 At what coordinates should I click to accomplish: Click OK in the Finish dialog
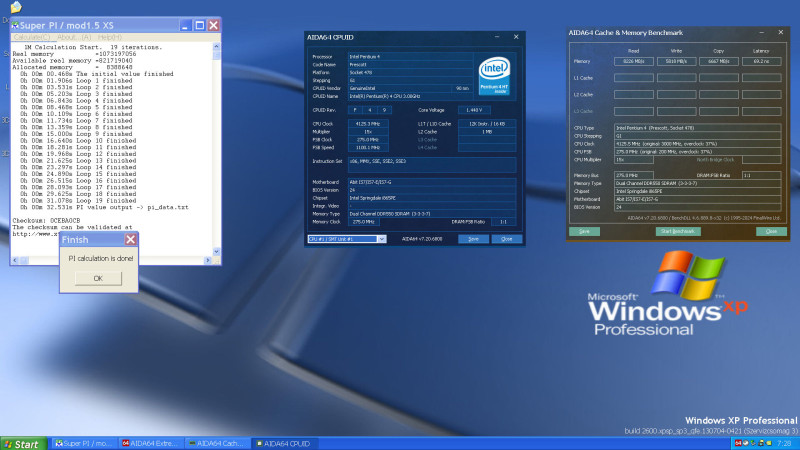(x=98, y=278)
